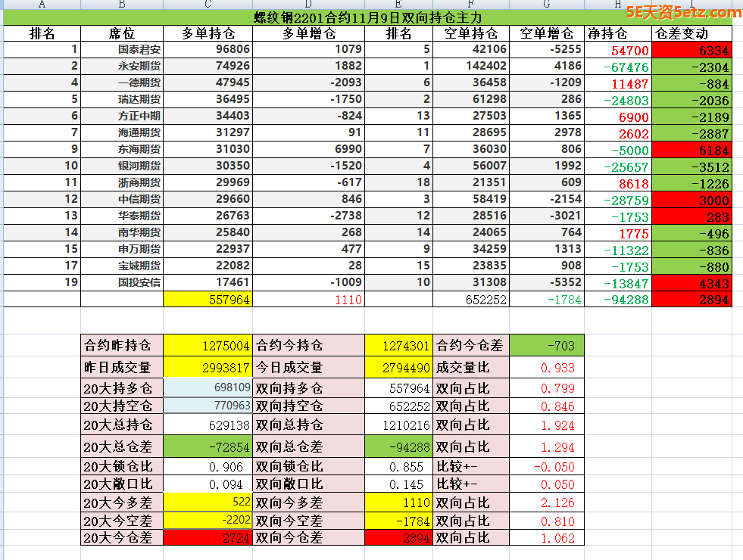This screenshot has height=560, width=743.
Task: Select the 华泰期货 cell
Action: tap(122, 216)
